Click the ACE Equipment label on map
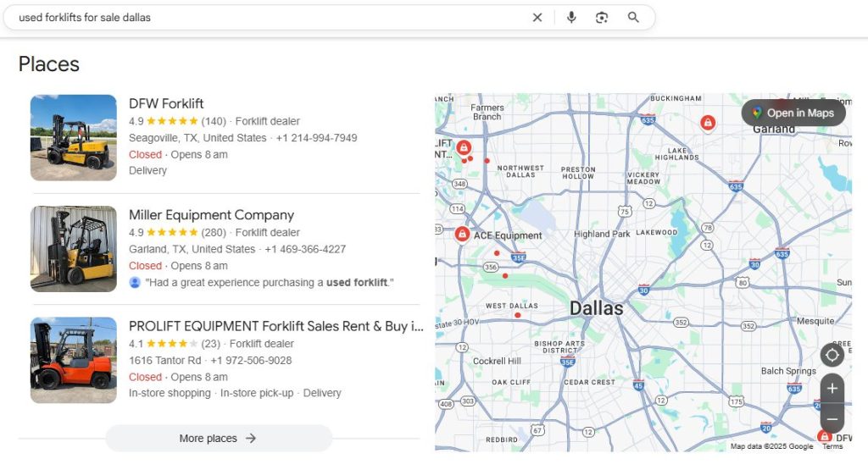 pos(508,235)
